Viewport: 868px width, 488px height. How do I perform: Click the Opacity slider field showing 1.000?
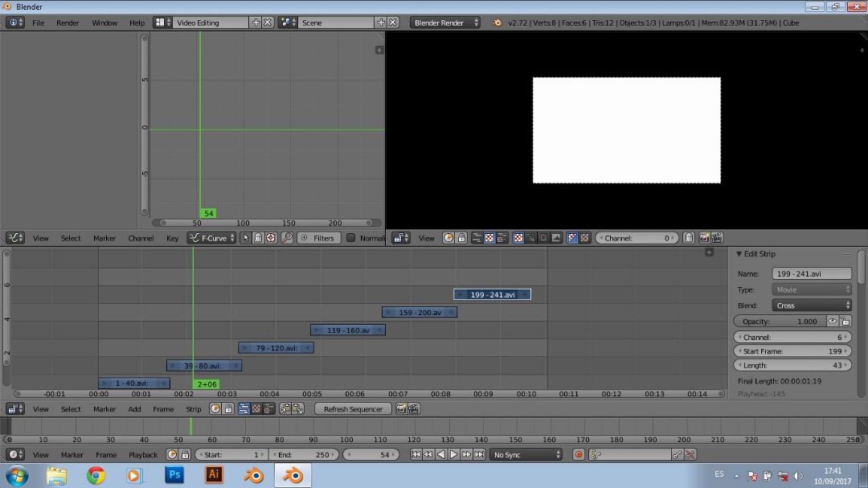780,321
